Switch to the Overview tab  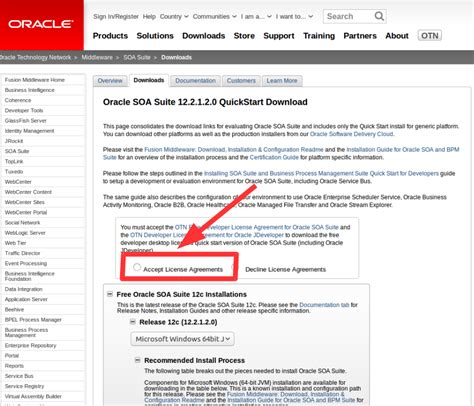[110, 81]
